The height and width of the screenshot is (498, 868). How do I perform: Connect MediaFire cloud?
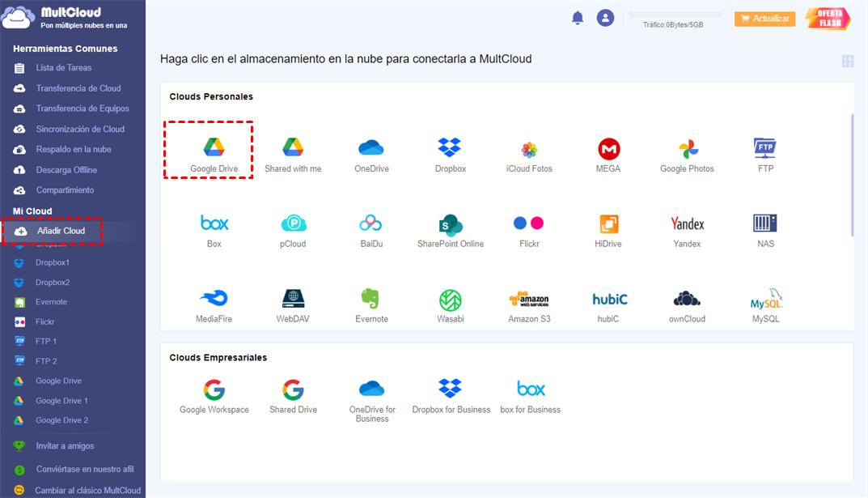[214, 305]
